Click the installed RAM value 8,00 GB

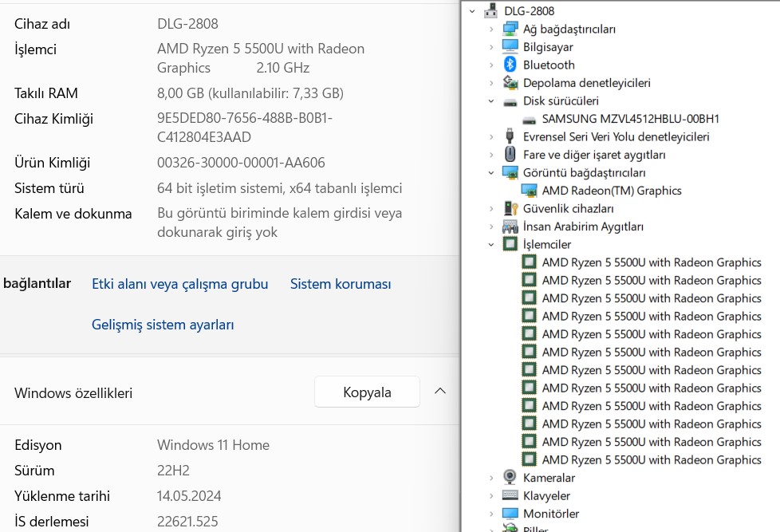(250, 93)
